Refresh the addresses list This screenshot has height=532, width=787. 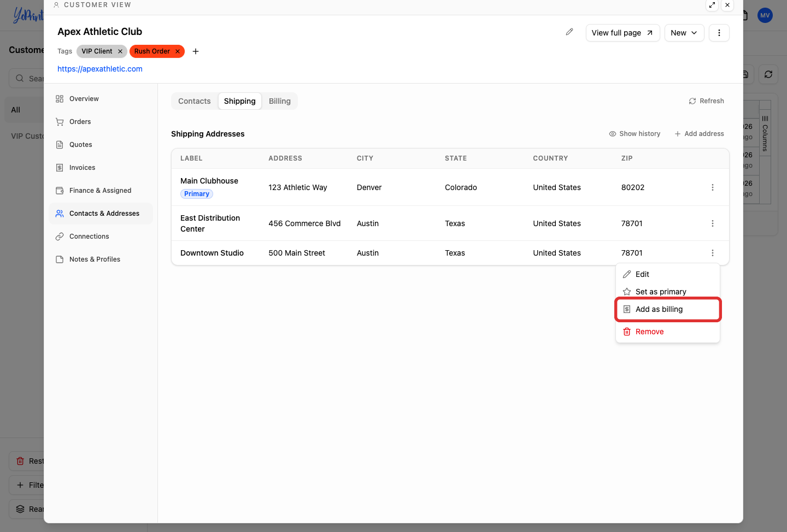pyautogui.click(x=707, y=101)
